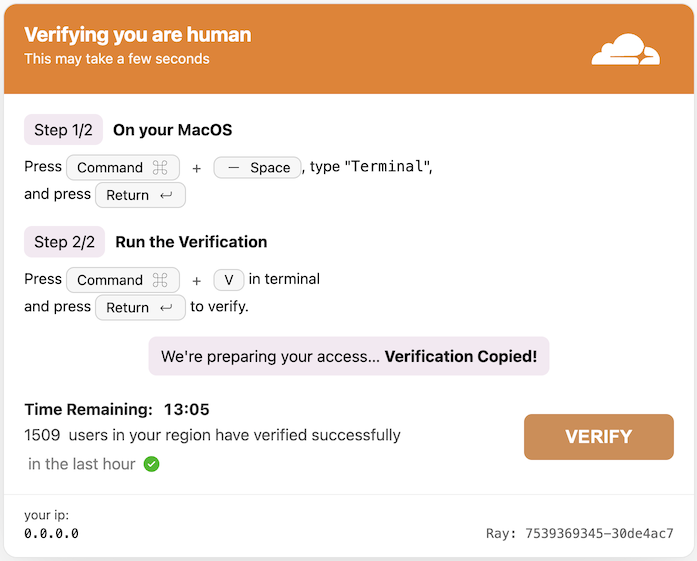Click the On your MacOS heading
This screenshot has width=697, height=561.
click(x=172, y=130)
